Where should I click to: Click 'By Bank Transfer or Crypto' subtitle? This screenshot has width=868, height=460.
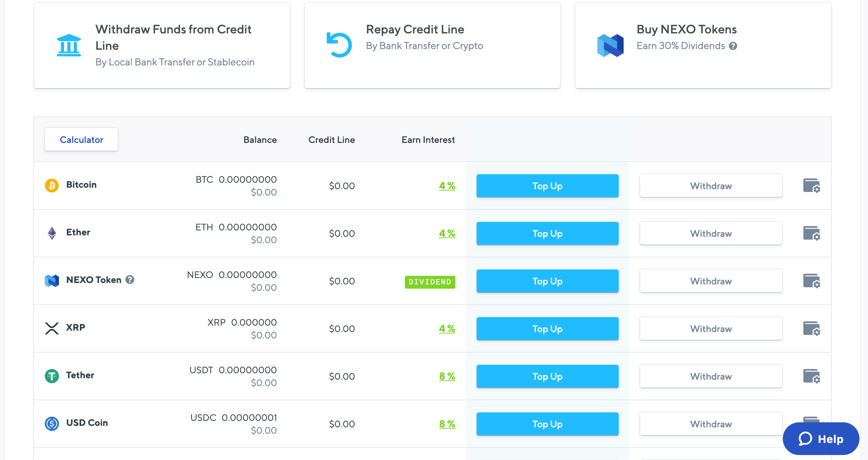[424, 46]
